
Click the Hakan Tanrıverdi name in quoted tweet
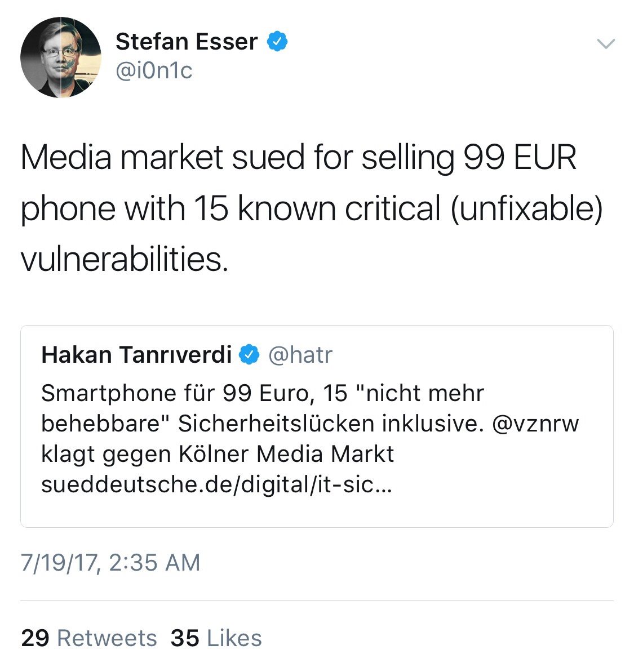point(136,355)
